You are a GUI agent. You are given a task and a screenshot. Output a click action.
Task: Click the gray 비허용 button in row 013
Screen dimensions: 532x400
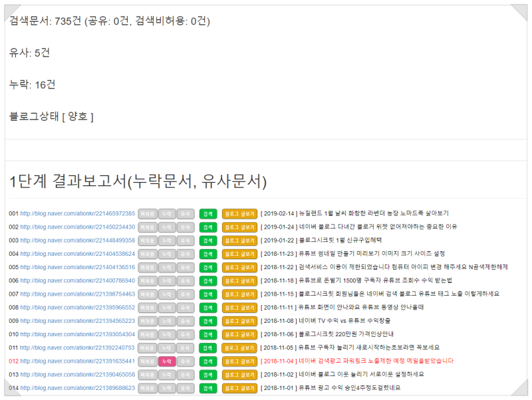pyautogui.click(x=148, y=375)
